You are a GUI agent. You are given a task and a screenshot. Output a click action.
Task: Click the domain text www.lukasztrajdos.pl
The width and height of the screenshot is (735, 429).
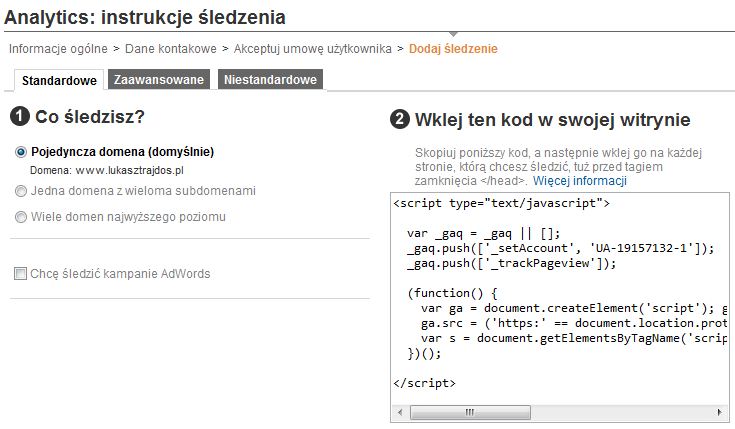(x=129, y=170)
